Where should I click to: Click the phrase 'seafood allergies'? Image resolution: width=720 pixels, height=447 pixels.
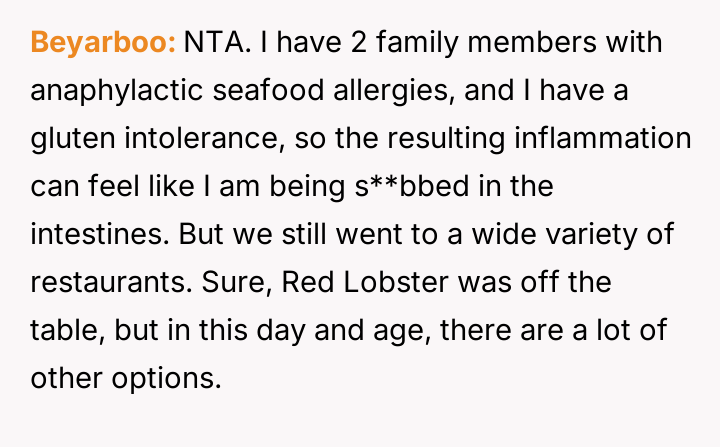click(x=320, y=91)
